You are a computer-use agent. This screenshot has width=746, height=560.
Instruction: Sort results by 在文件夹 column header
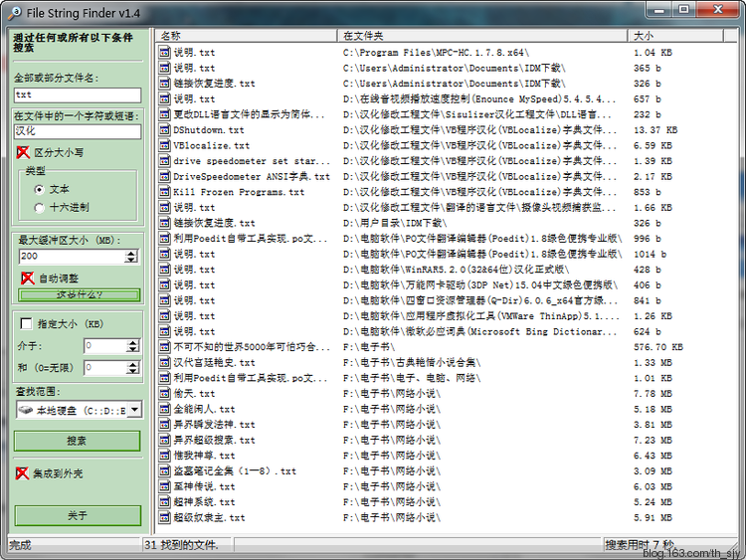[482, 36]
